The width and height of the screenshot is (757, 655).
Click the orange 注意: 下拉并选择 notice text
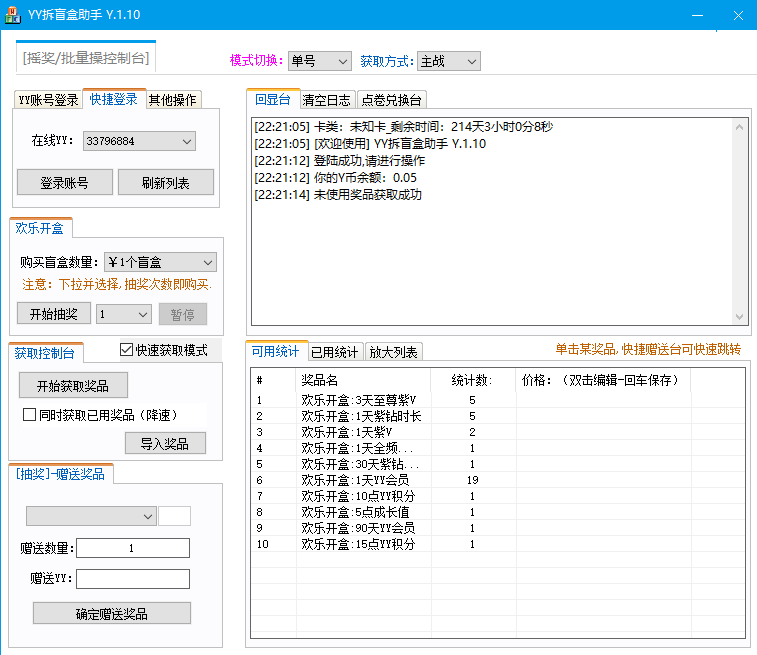pos(117,284)
